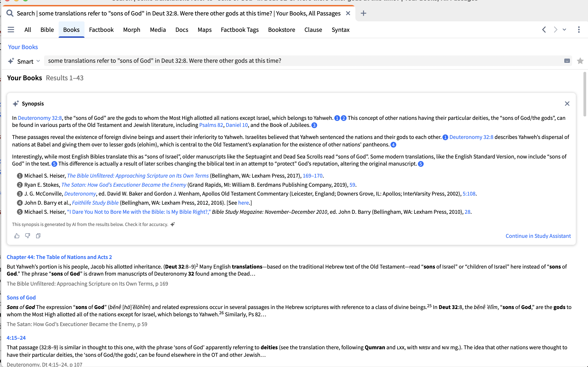Switch to the Factbook tab
588x367 pixels.
tap(101, 30)
